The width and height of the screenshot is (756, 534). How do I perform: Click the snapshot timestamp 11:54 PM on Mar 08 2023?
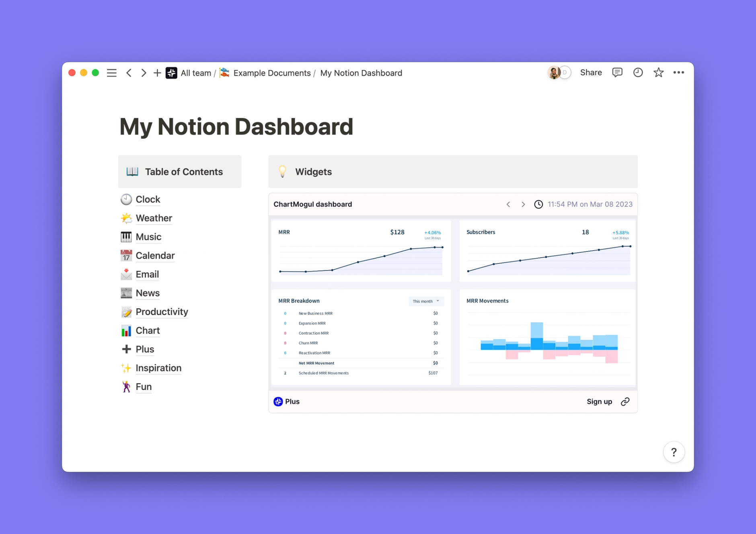(x=590, y=204)
